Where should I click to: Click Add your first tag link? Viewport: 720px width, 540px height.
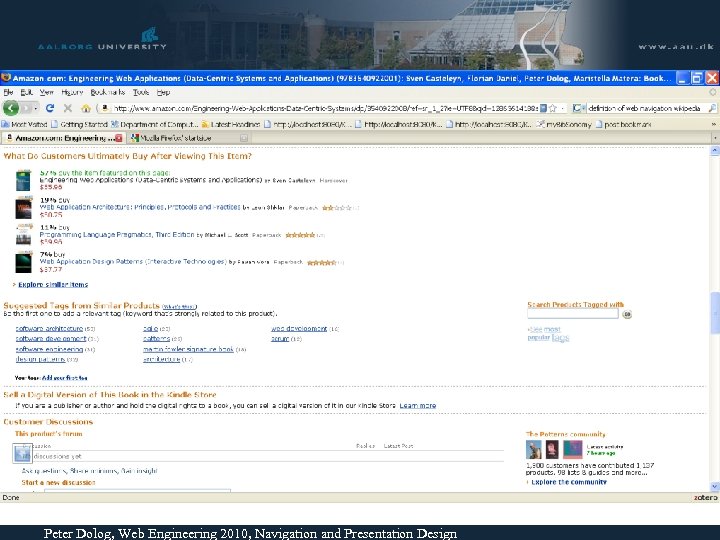click(x=65, y=378)
